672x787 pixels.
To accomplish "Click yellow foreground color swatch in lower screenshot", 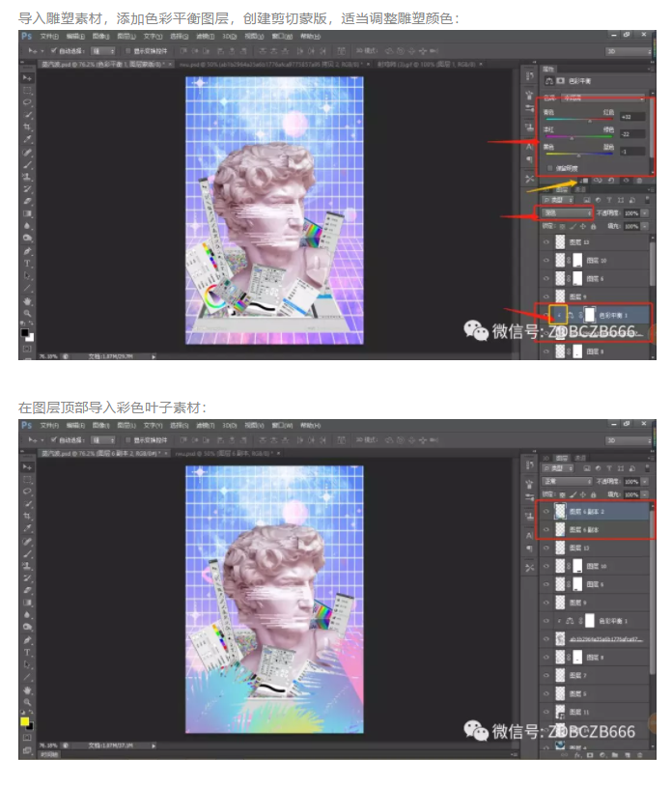I will click(24, 721).
